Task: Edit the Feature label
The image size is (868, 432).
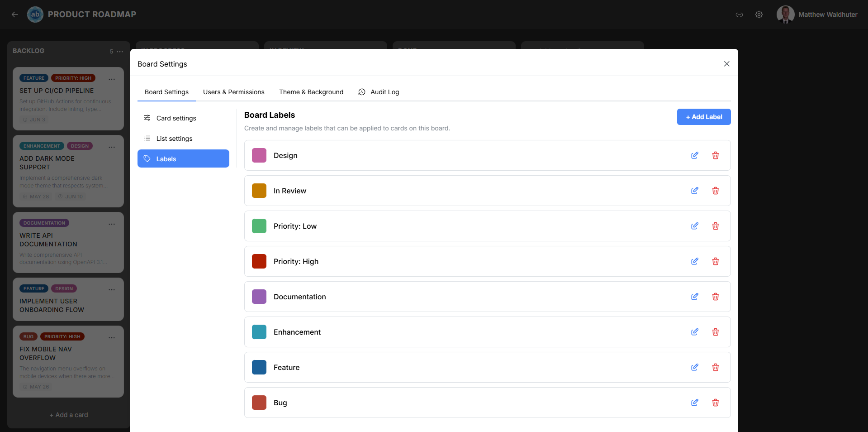Action: pyautogui.click(x=695, y=367)
